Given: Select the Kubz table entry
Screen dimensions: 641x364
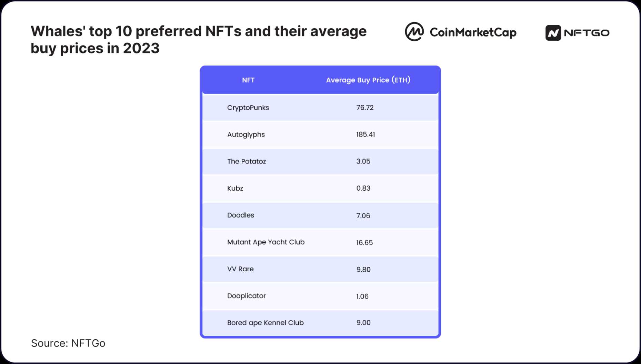Looking at the screenshot, I should [x=235, y=188].
